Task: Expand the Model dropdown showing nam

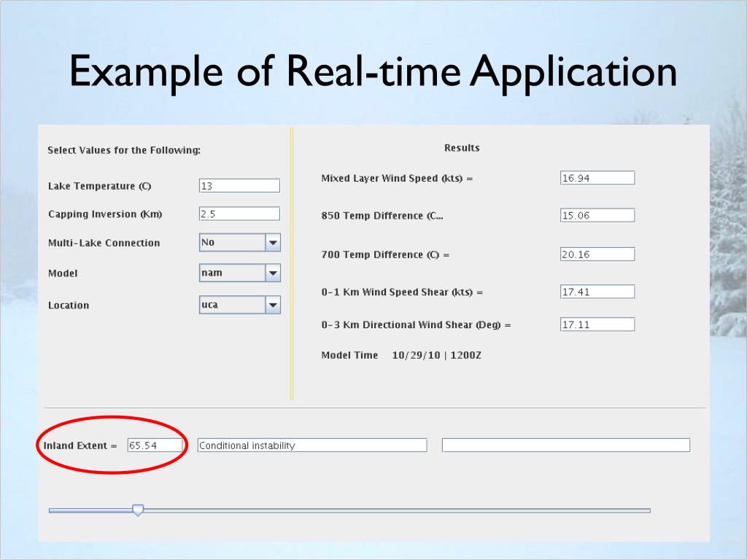Action: tap(272, 273)
